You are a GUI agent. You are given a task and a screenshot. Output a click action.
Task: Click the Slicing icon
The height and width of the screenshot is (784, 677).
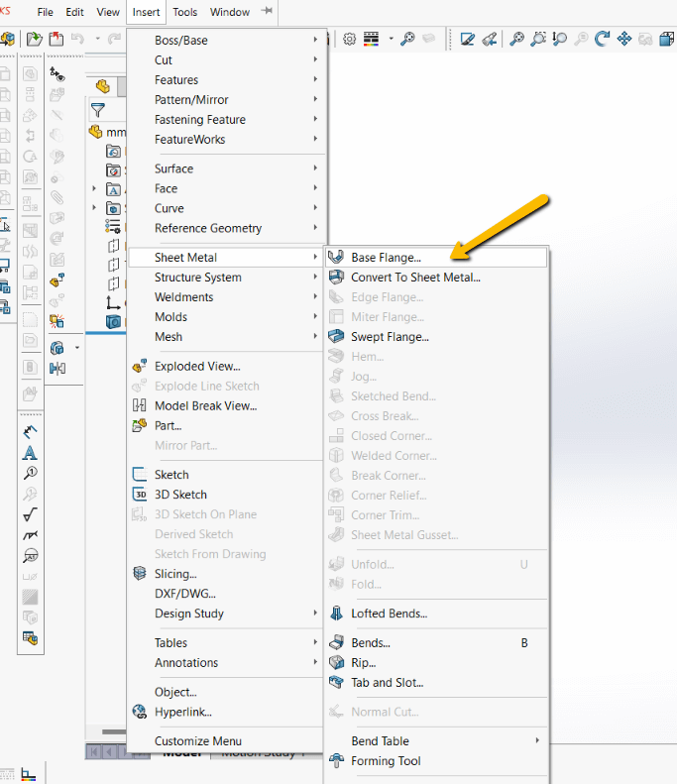click(x=140, y=573)
